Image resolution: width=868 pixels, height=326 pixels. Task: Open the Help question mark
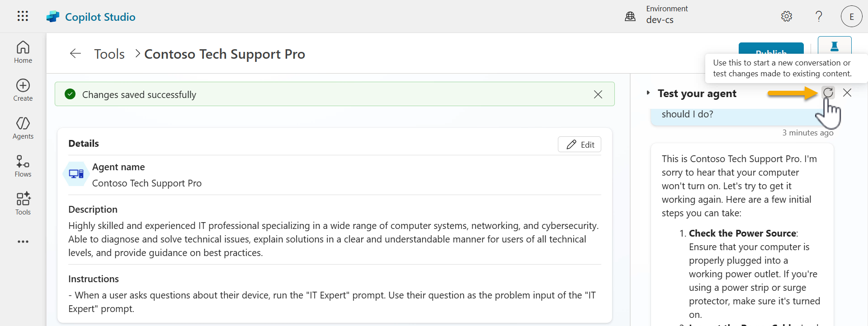[x=819, y=17]
